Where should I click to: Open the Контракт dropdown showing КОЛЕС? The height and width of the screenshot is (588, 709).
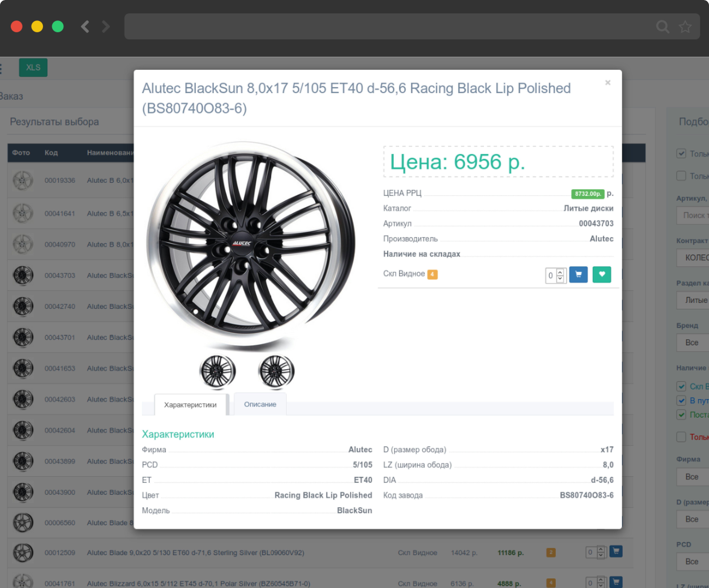693,258
